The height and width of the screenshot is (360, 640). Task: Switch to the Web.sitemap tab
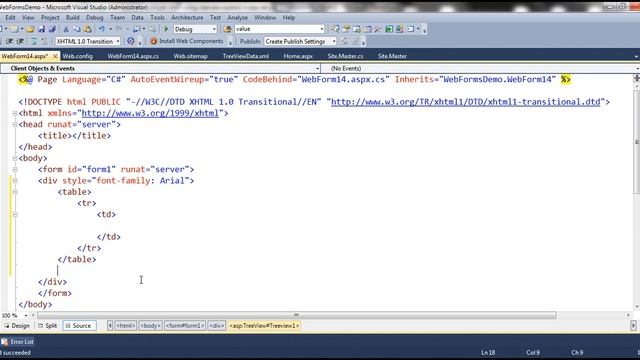[191, 56]
